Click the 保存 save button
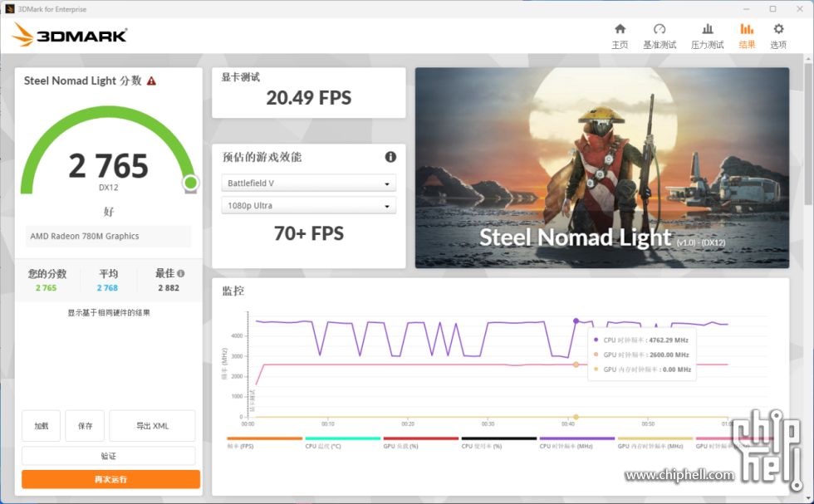Screen dimensions: 814x504 point(85,426)
